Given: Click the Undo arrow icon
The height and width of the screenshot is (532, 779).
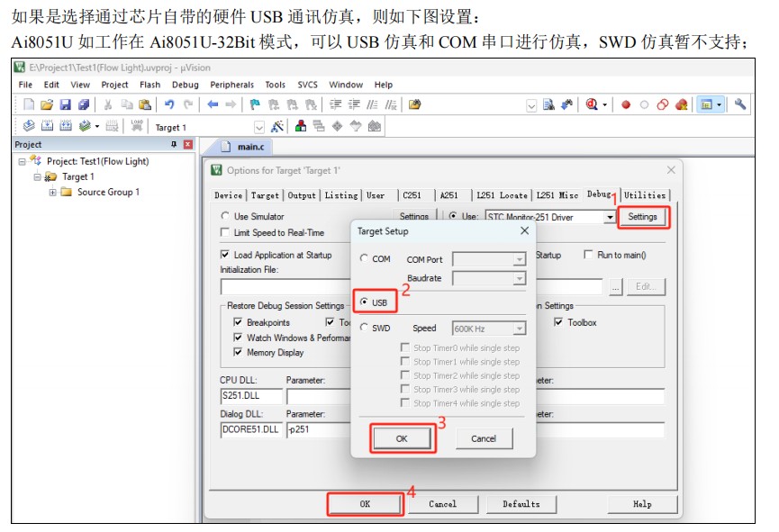Looking at the screenshot, I should [x=168, y=105].
